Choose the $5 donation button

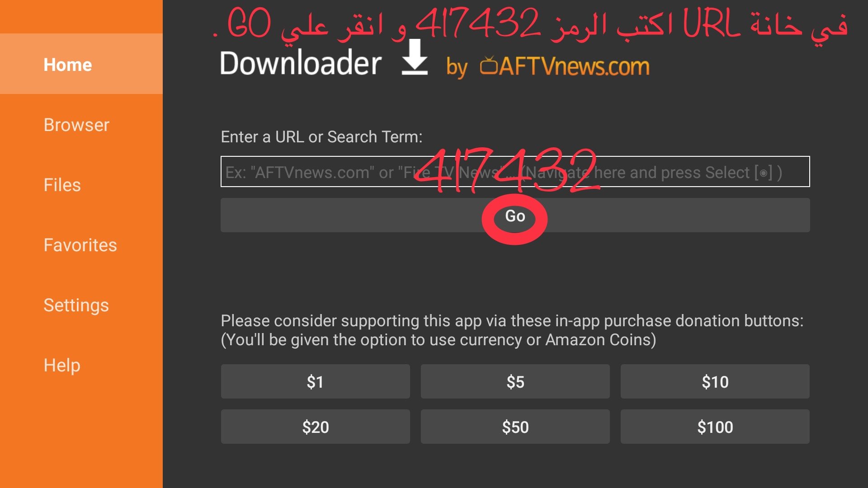[515, 382]
